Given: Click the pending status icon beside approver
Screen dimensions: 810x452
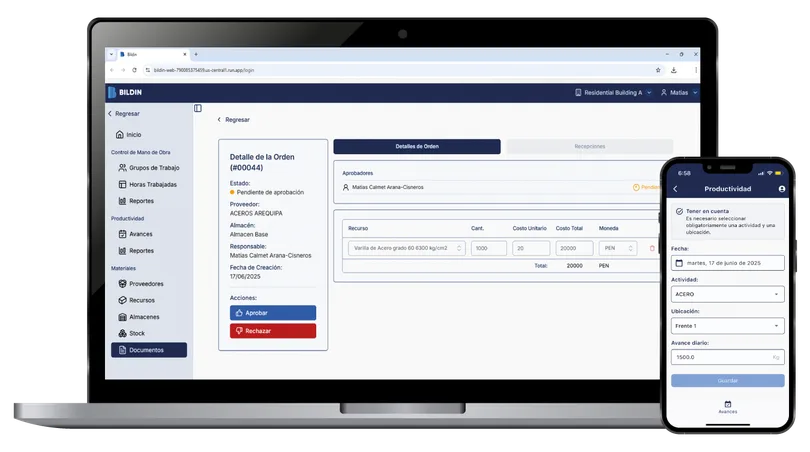Looking at the screenshot, I should point(636,188).
